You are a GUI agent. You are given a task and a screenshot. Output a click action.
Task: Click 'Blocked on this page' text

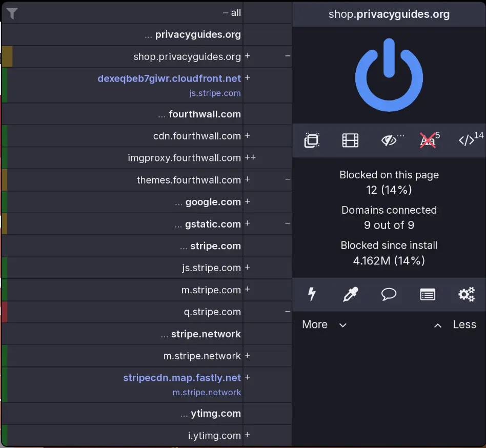(389, 175)
